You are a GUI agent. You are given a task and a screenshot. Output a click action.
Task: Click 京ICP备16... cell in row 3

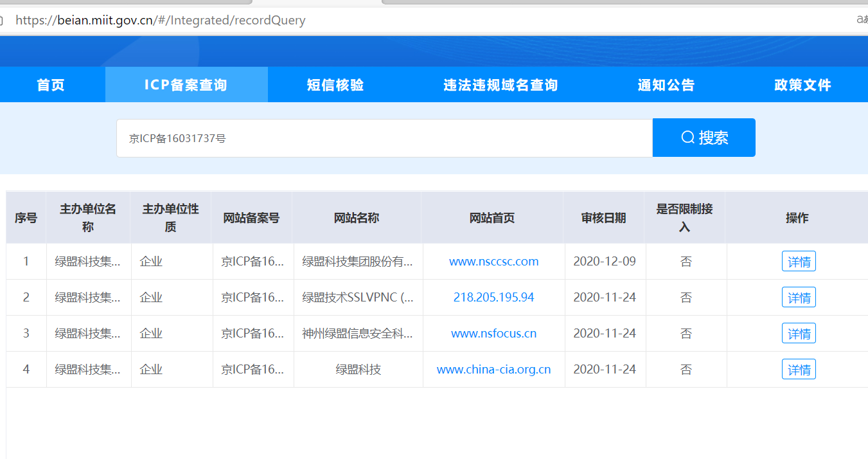click(x=252, y=334)
